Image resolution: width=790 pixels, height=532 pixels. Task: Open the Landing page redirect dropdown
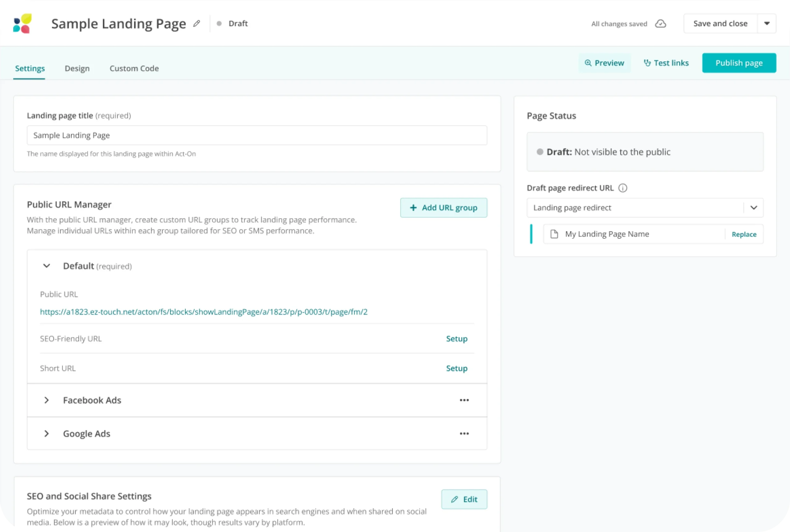(x=753, y=208)
